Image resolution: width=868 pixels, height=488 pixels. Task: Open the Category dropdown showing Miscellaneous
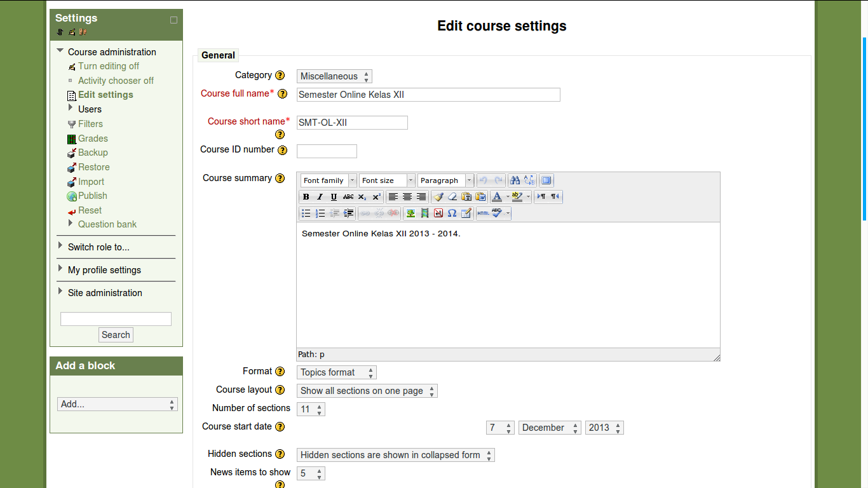click(334, 76)
